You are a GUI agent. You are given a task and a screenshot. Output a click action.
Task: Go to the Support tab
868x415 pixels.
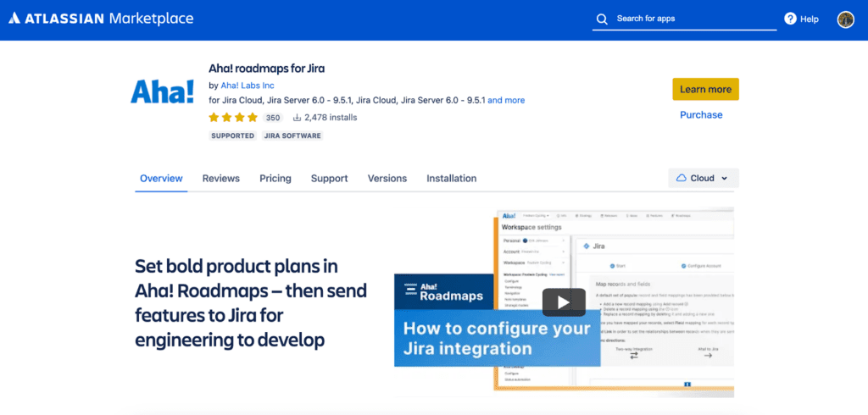pyautogui.click(x=330, y=178)
